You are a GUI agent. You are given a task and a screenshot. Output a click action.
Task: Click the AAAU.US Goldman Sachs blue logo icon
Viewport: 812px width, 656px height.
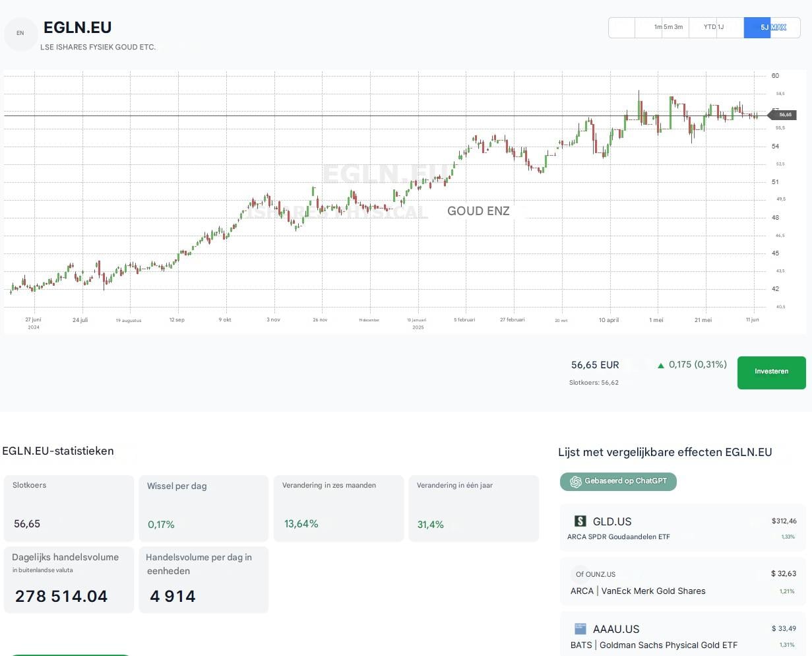pos(580,629)
